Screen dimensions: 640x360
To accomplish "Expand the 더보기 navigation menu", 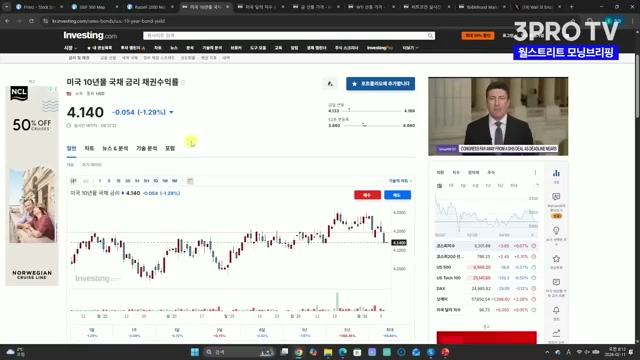I will [410, 48].
